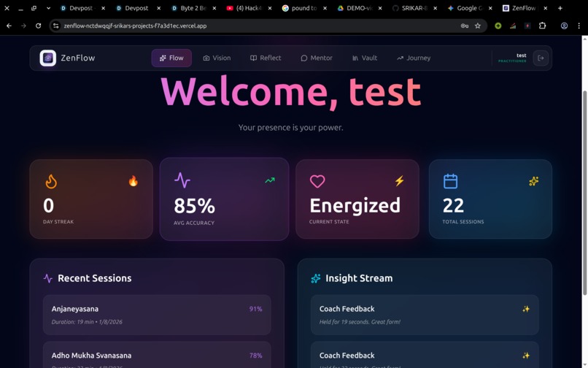Click the ZenFlow logo icon
Screen dimensions: 588x368
pyautogui.click(x=48, y=58)
